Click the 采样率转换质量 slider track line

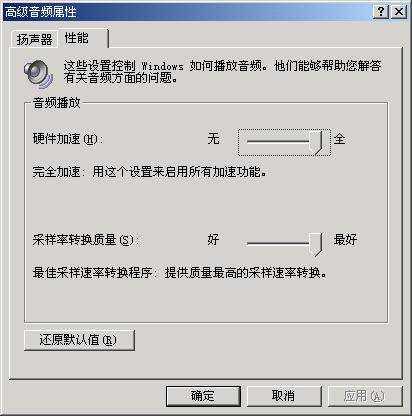278,243
